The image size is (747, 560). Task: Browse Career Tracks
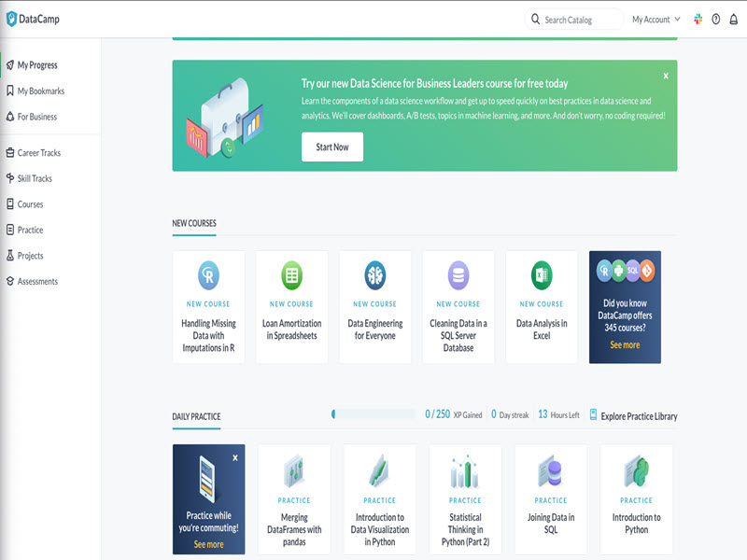click(39, 153)
